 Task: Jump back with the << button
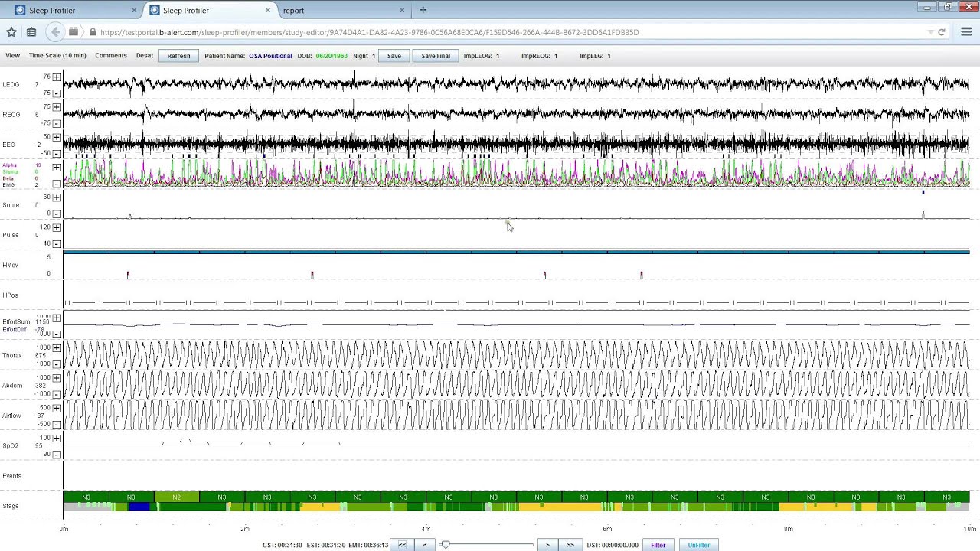point(402,545)
